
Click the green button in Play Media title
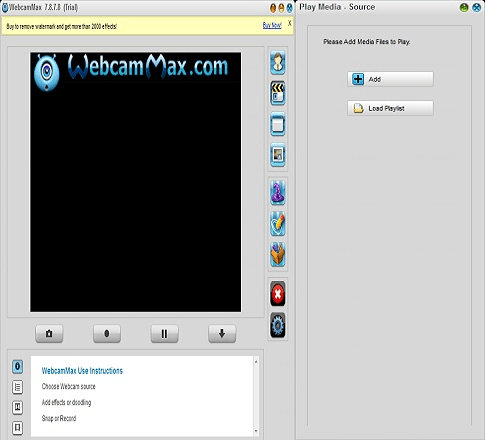464,7
